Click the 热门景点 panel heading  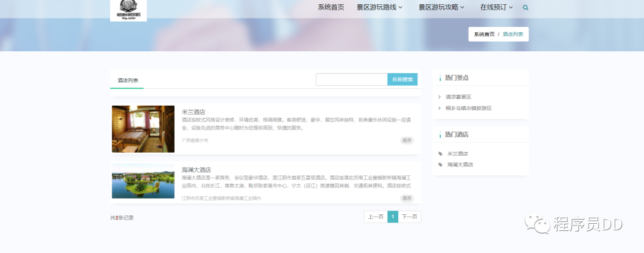(x=457, y=77)
